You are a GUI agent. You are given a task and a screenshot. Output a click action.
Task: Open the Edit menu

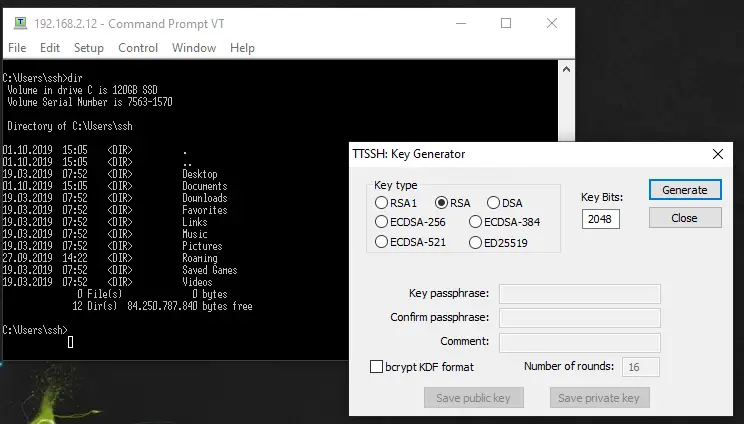pos(50,48)
